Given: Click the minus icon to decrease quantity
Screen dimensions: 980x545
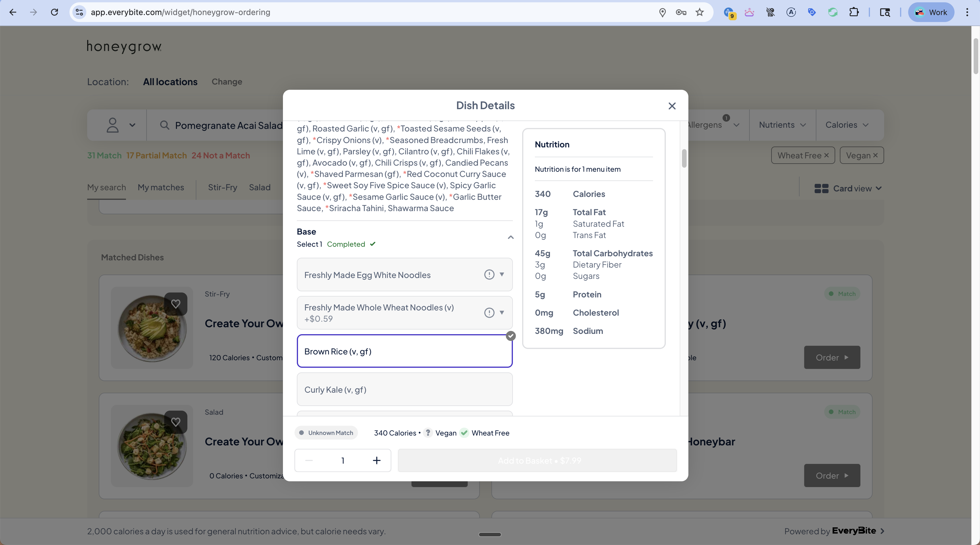Looking at the screenshot, I should pyautogui.click(x=309, y=460).
